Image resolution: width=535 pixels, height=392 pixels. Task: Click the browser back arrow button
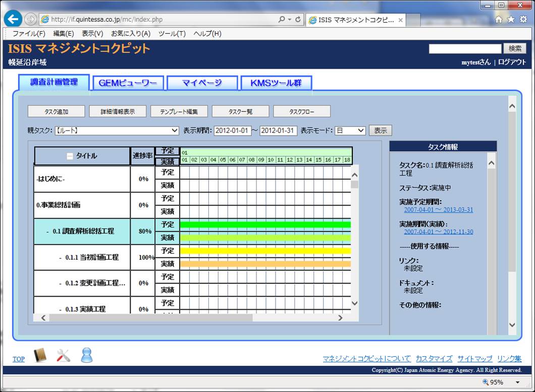[x=13, y=19]
